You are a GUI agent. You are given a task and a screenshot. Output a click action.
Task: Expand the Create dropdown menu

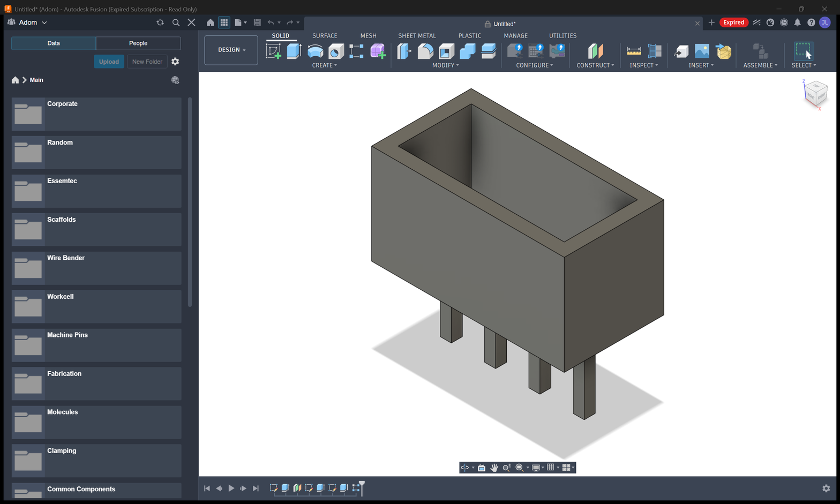[325, 65]
